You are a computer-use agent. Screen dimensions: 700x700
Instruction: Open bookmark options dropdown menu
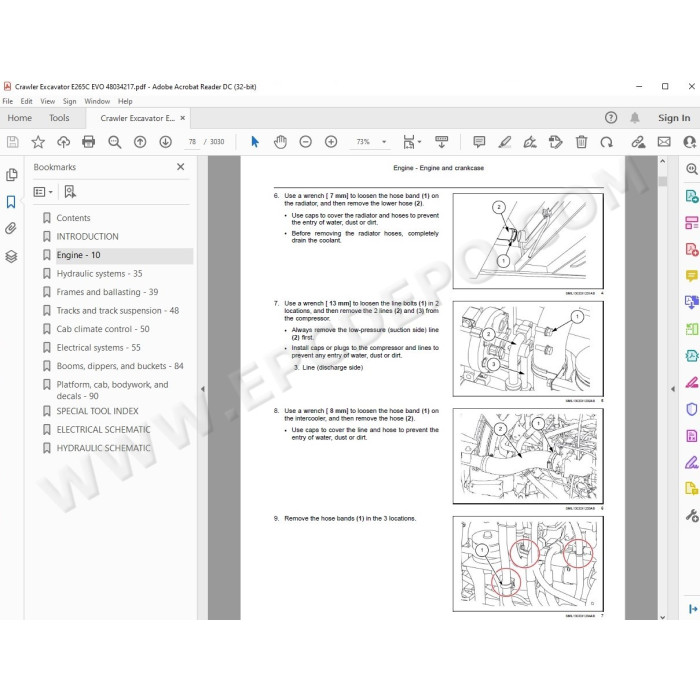tap(43, 192)
